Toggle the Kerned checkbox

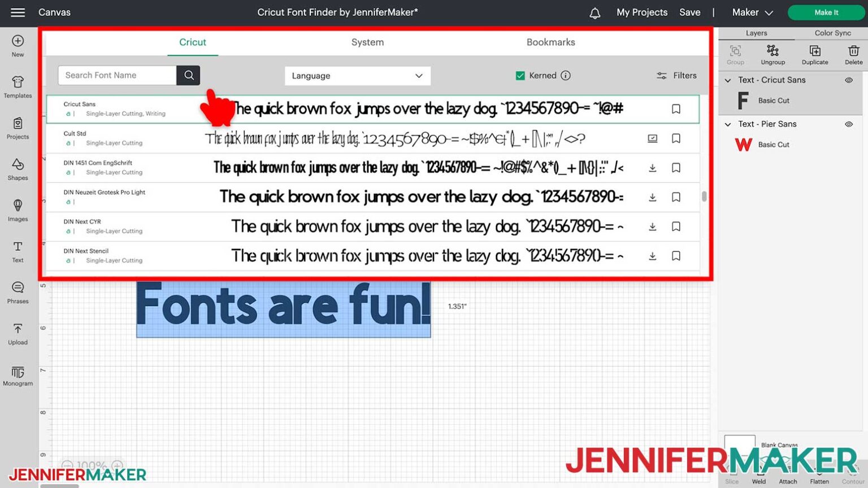click(520, 76)
